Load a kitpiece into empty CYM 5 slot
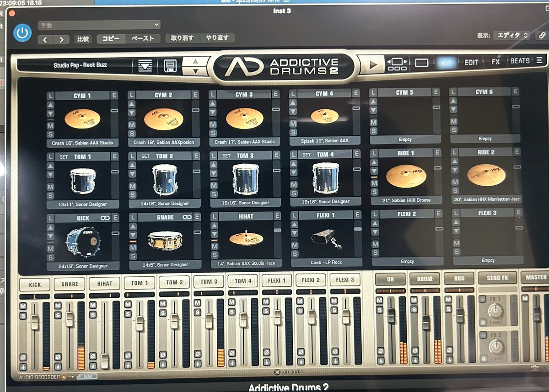Viewport: 549px width, 392px height. coord(373,93)
